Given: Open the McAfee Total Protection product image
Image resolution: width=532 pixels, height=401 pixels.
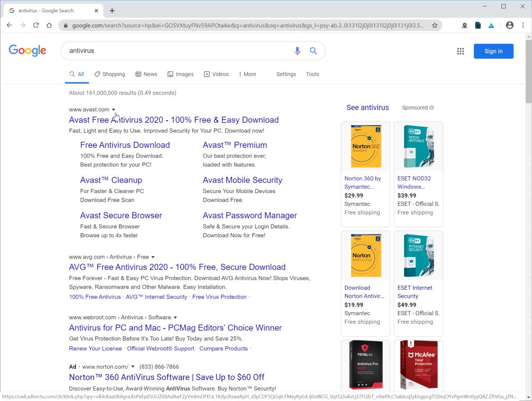Looking at the screenshot, I should coord(419,365).
